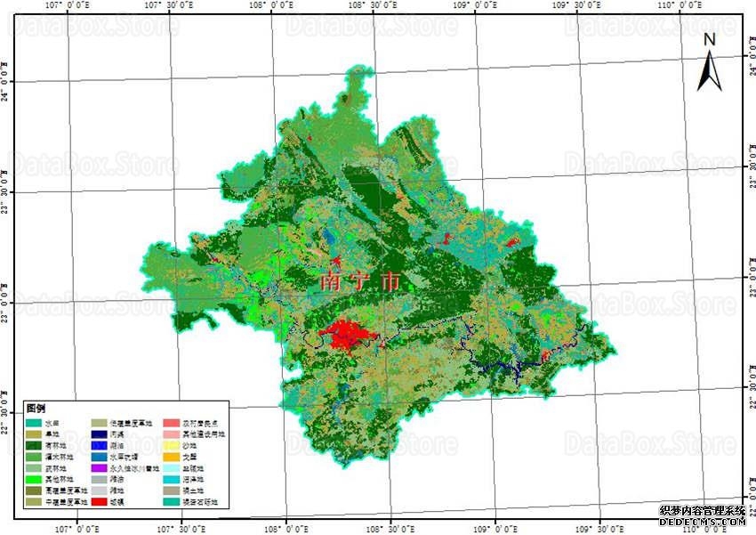Screen dimensions: 756x535
Task: Click the 图例 legend title
Action: (36, 407)
